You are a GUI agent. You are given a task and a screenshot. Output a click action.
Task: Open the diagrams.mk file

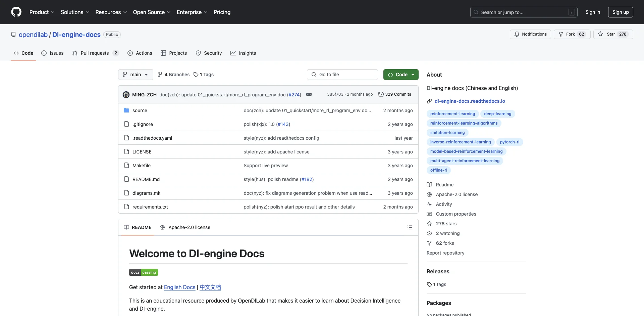tap(146, 193)
